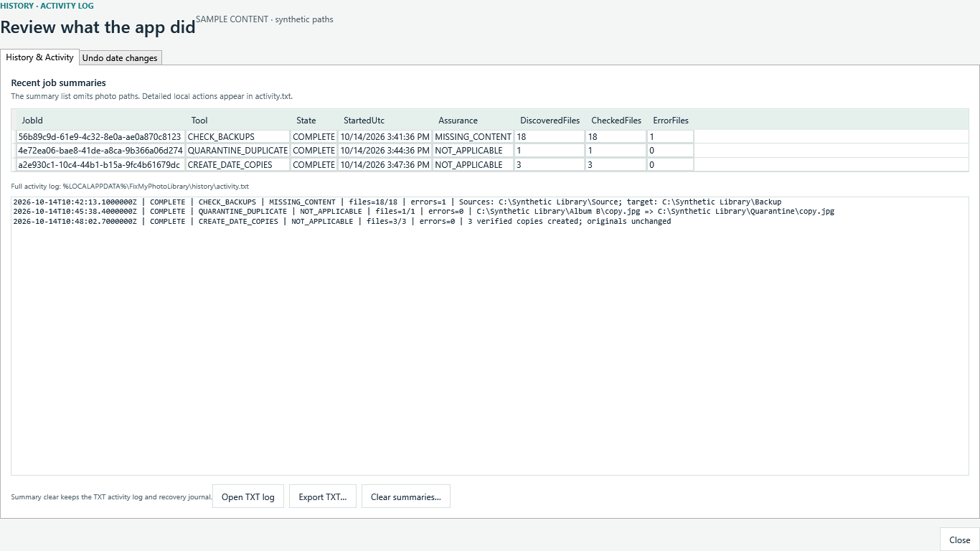Select JobId a2e930c1-10c4-44b1-b15a-9fc4b61679dc cell
This screenshot has width=980, height=551.
click(x=100, y=164)
